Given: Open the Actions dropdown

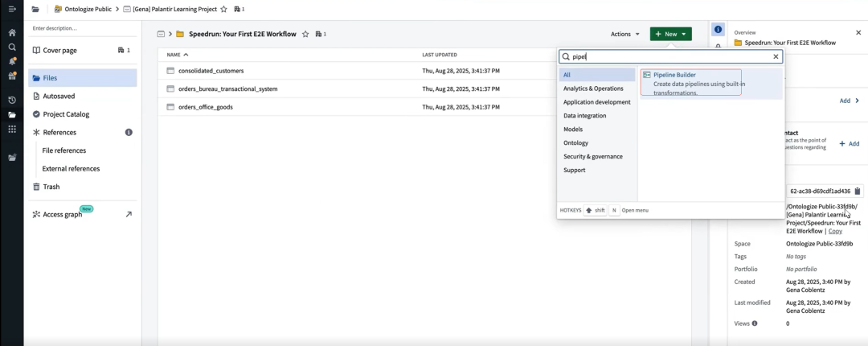Looking at the screenshot, I should 625,34.
